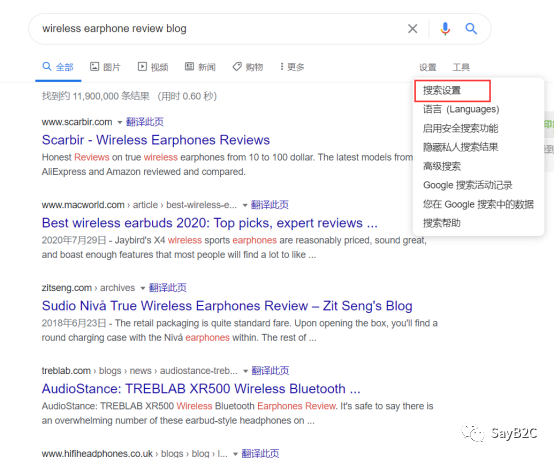Viewport: 554px width, 458px height.
Task: Click the www.macworld.com breadcrumb URL
Action: [x=139, y=205]
